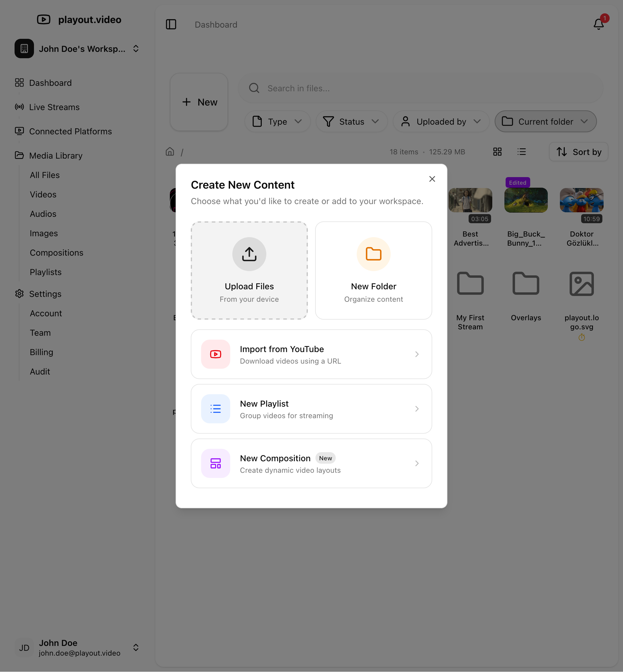Click the blue New Playlist icon
This screenshot has height=672, width=623.
215,409
